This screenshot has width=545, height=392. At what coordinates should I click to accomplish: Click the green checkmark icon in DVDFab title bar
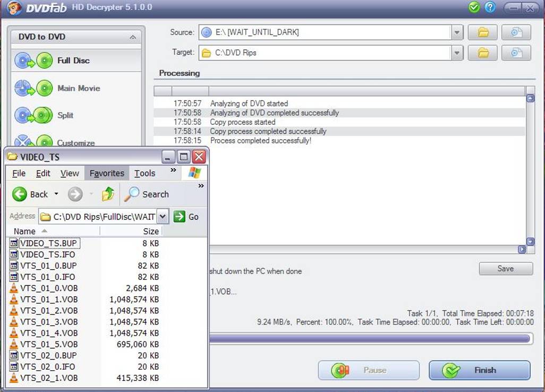(474, 7)
